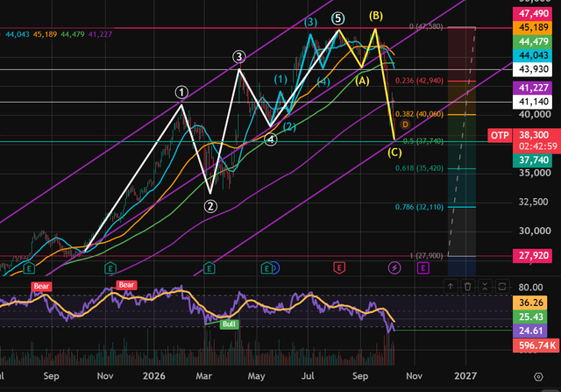Select the yellow (C) correction label
Image resolution: width=561 pixels, height=392 pixels.
[x=394, y=153]
